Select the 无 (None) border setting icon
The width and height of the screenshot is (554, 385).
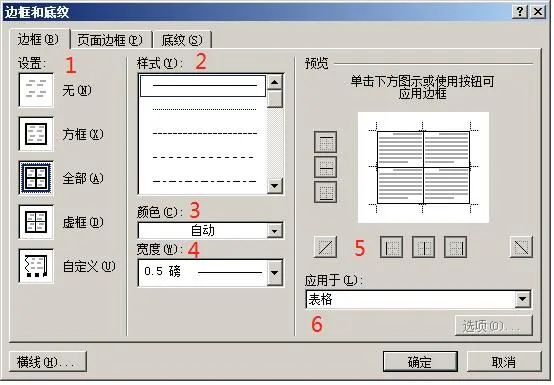pos(36,90)
